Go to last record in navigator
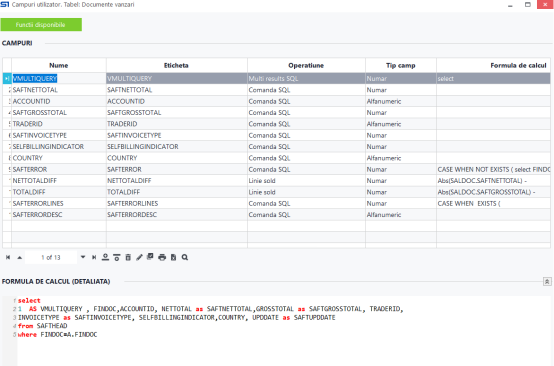 [x=94, y=258]
